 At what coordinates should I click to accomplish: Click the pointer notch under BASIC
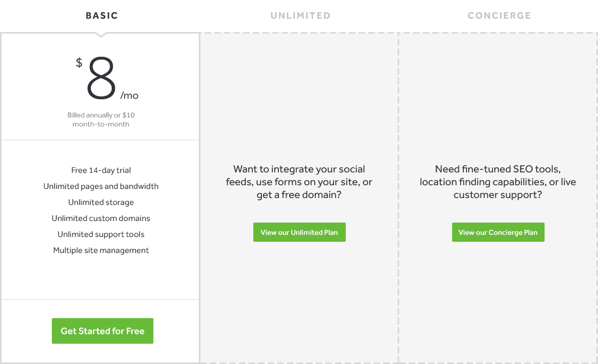pos(101,35)
